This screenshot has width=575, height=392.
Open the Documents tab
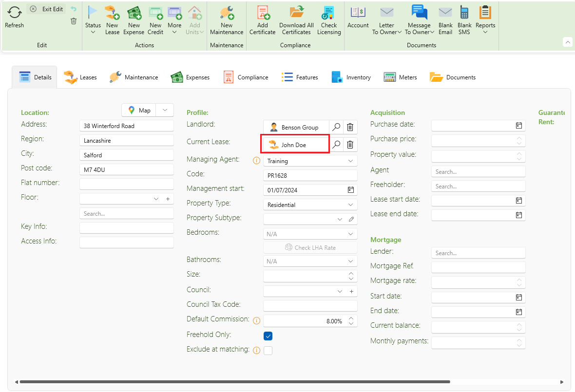tap(453, 77)
